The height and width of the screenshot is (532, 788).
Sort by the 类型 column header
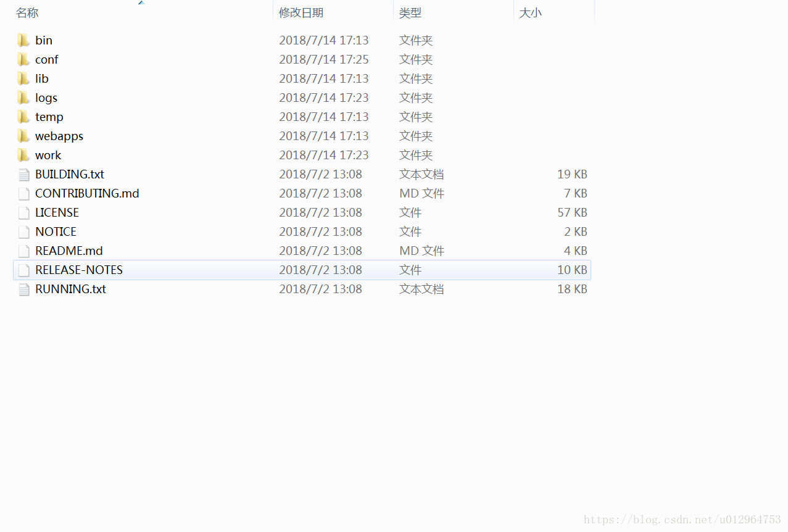pyautogui.click(x=410, y=12)
